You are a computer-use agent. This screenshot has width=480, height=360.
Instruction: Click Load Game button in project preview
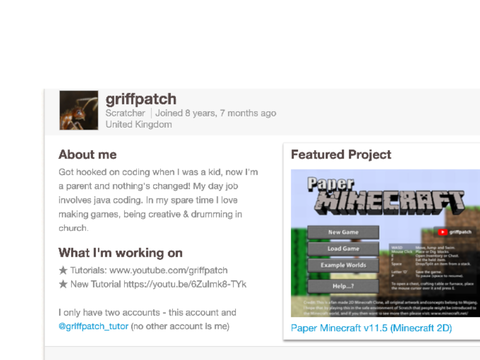(343, 248)
